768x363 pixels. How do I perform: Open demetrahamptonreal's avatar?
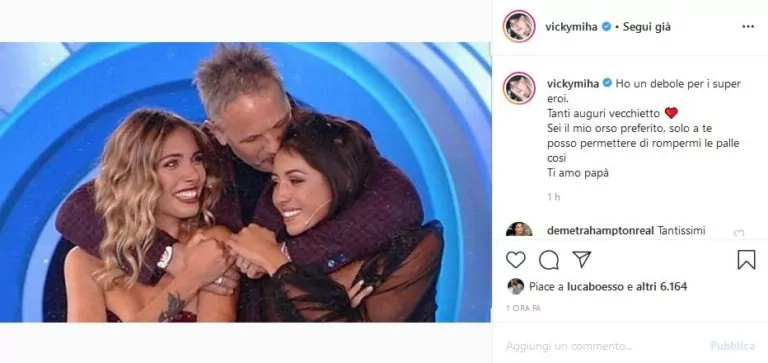tap(519, 230)
